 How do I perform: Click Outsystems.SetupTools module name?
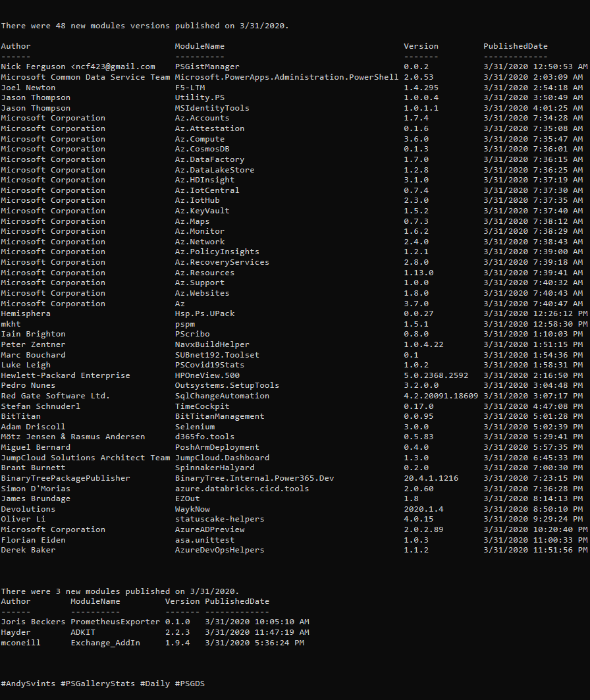click(x=227, y=385)
